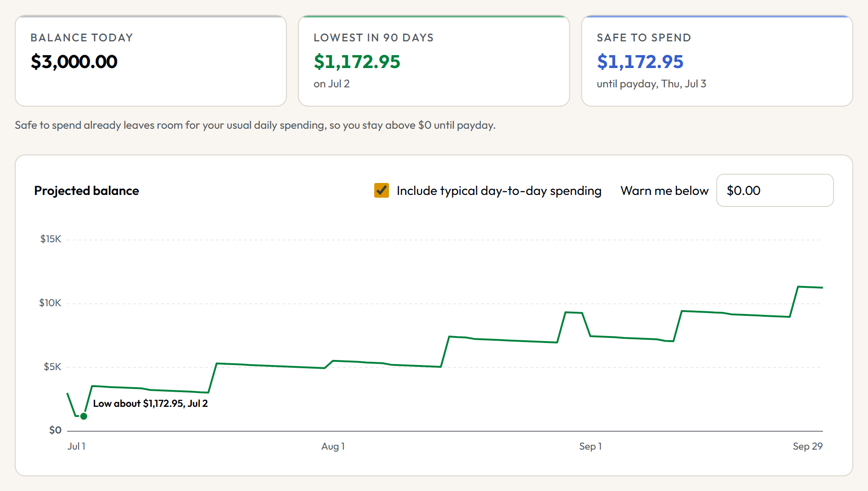Click the BALANCE TODAY card title
The height and width of the screenshot is (491, 868).
(x=82, y=38)
